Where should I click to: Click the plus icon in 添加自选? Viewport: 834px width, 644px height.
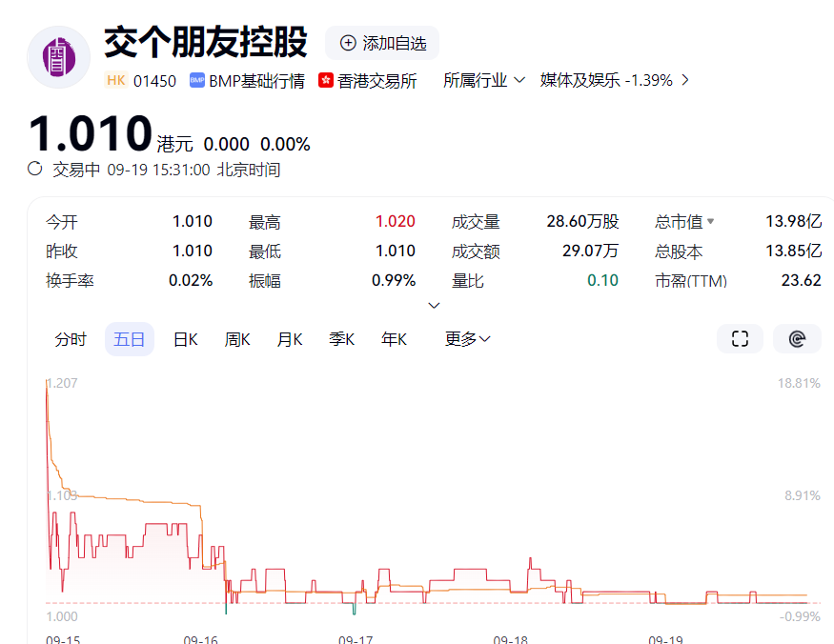[348, 43]
